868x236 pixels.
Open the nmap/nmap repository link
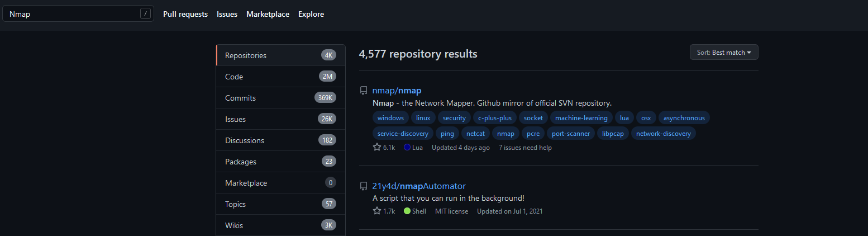tap(397, 91)
